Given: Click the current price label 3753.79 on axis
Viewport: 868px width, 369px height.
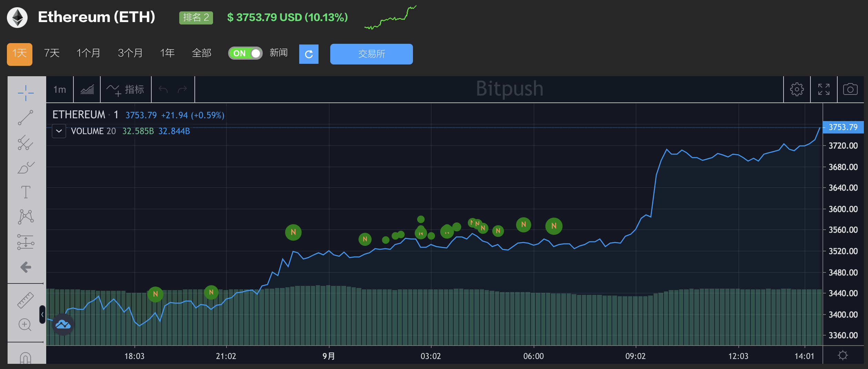Looking at the screenshot, I should [843, 127].
